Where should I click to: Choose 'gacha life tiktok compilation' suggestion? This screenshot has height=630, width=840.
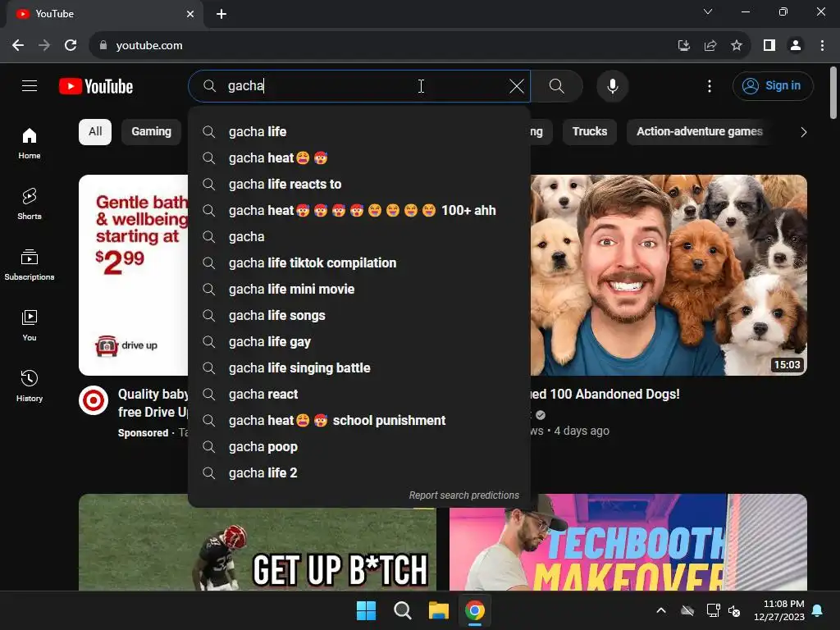[359, 263]
